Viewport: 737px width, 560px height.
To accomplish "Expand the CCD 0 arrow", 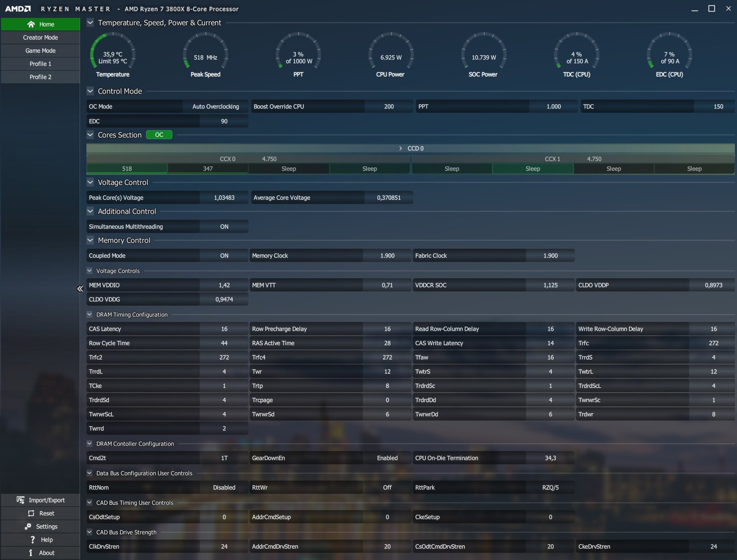I will tap(400, 148).
